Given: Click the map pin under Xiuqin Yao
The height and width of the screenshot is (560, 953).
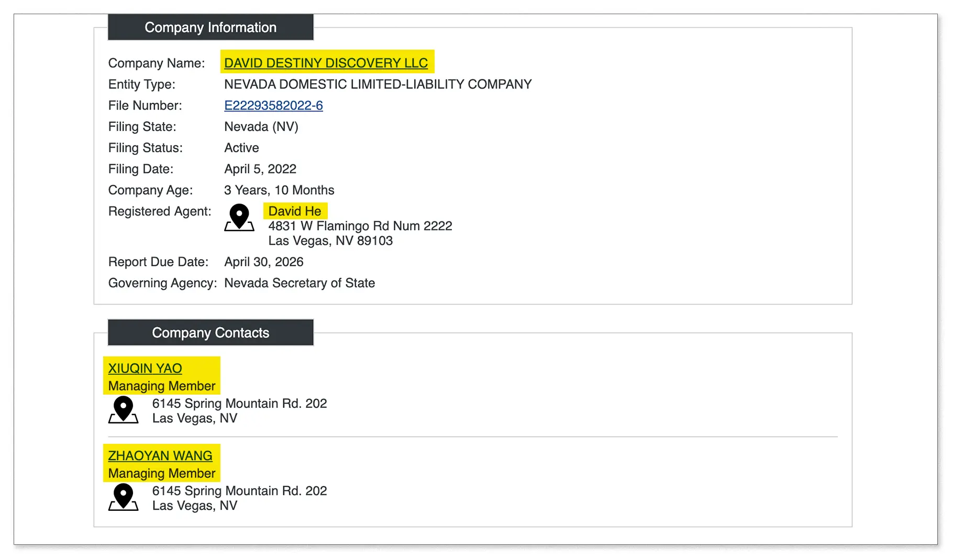Looking at the screenshot, I should pos(124,409).
